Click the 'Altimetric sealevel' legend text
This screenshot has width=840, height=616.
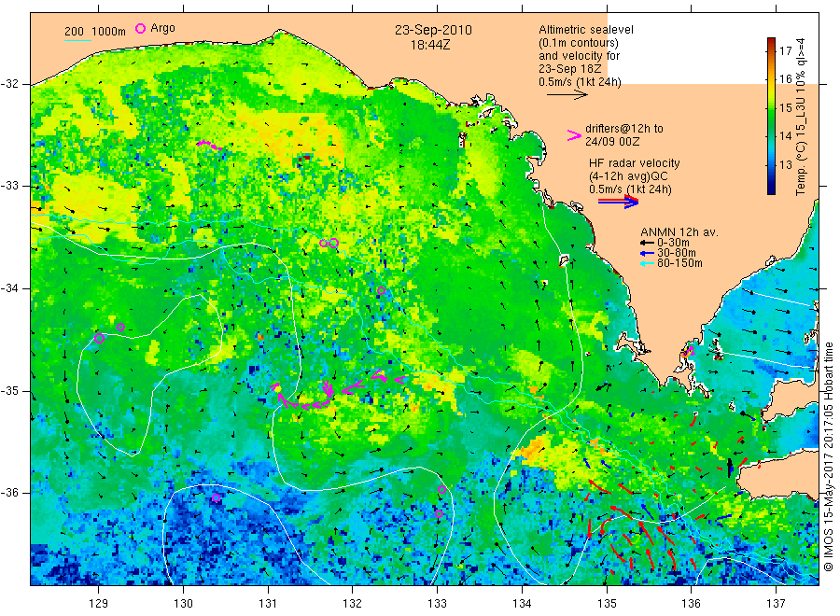pos(586,30)
